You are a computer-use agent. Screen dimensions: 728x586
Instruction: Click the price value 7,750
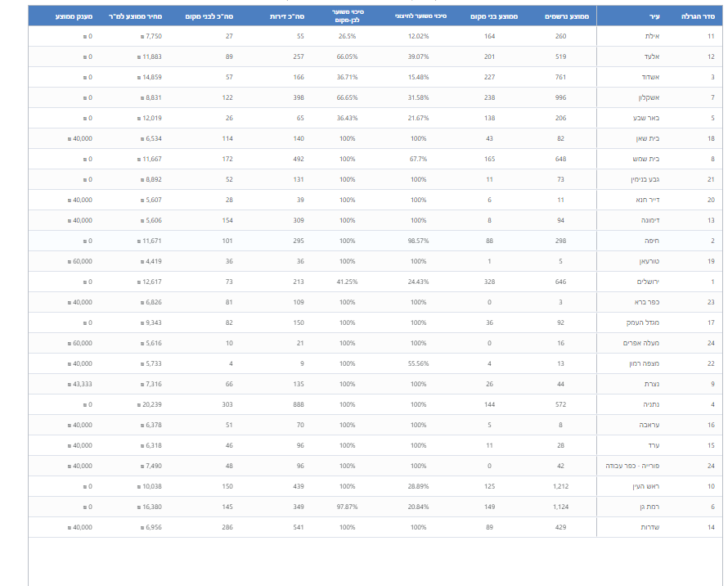(151, 36)
